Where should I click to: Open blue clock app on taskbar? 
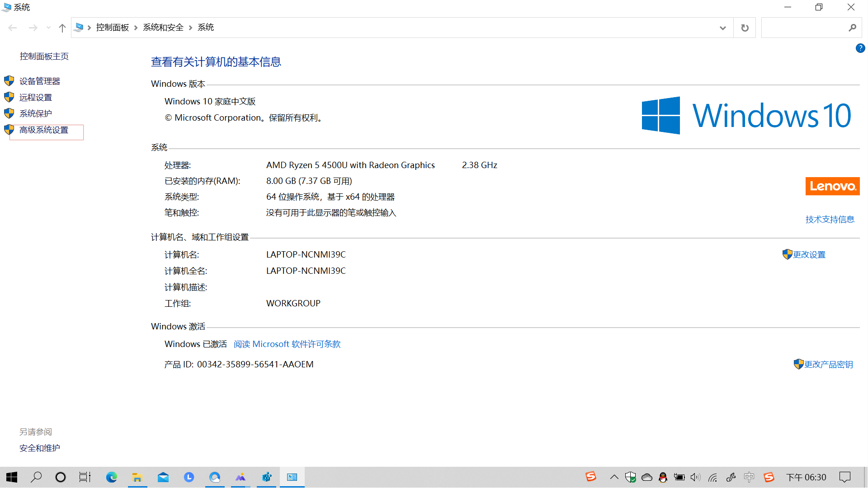[x=189, y=477]
